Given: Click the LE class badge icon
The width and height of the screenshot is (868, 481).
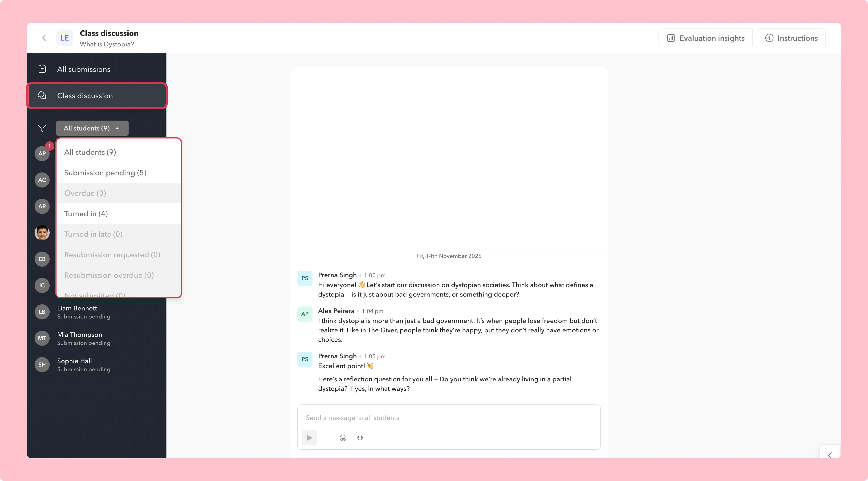Looking at the screenshot, I should 65,38.
